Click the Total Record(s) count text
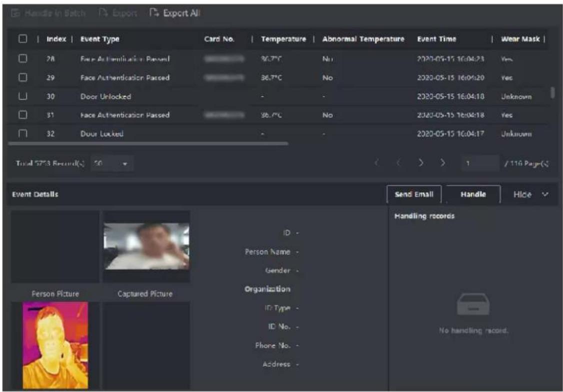The width and height of the screenshot is (563, 392). coord(50,163)
